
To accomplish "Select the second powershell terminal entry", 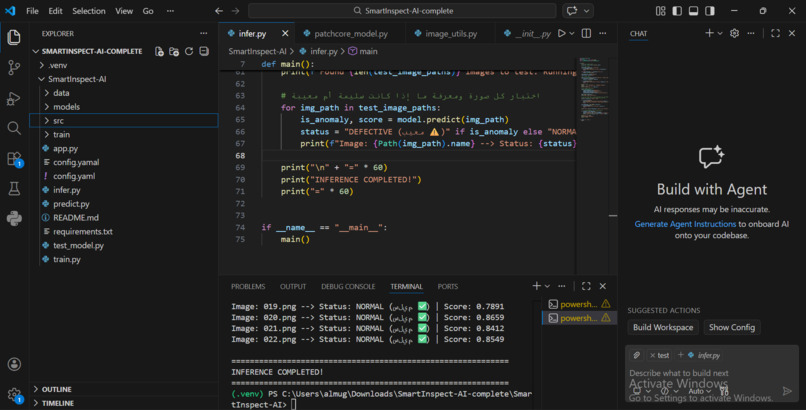I will tap(579, 318).
